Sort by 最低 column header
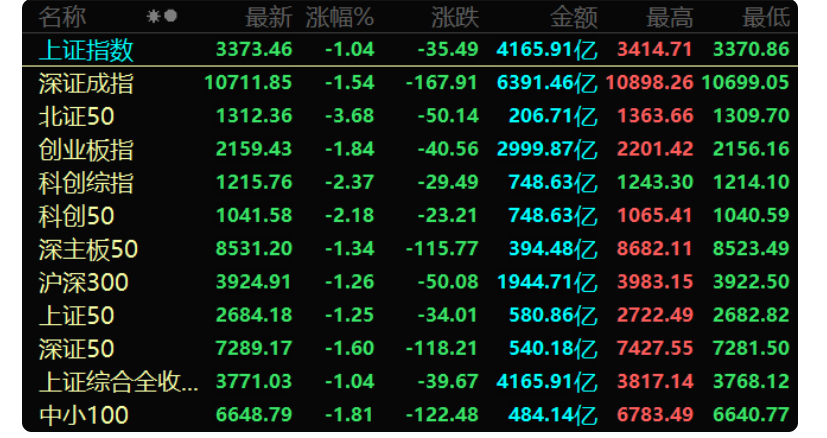827x438 pixels. tap(766, 17)
